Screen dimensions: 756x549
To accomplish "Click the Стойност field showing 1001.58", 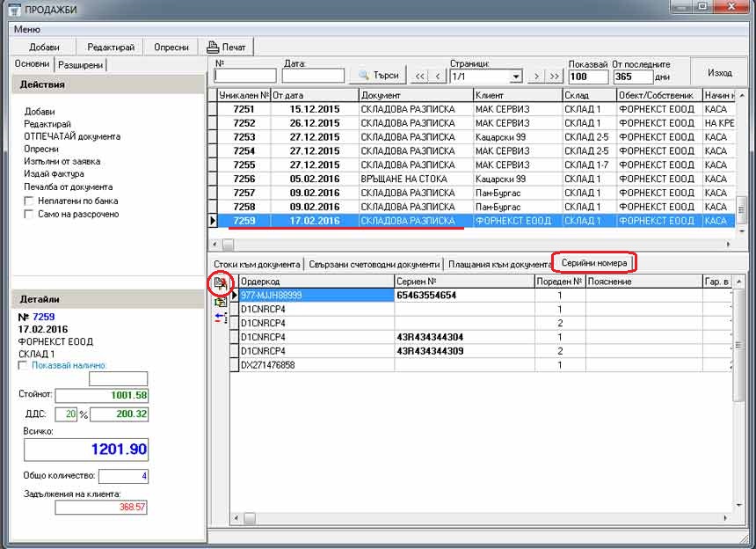I will coord(102,396).
